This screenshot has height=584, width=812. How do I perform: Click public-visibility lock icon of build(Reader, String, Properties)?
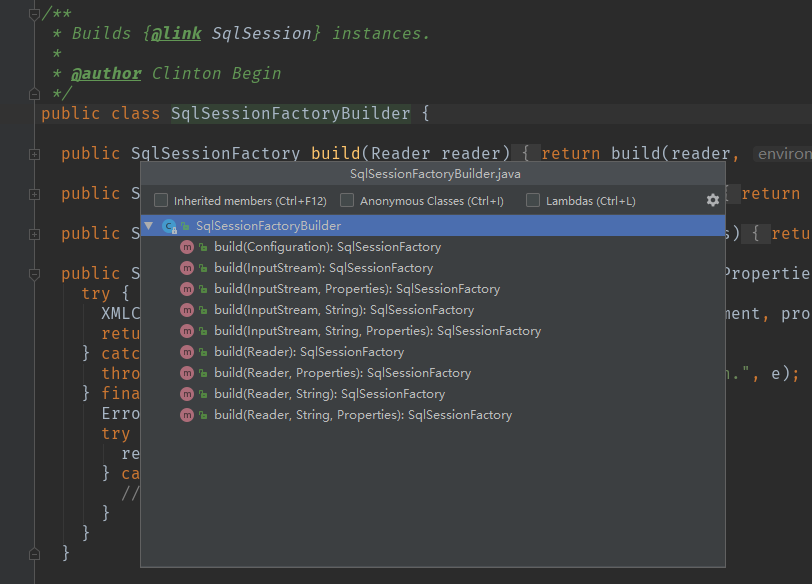(x=204, y=415)
